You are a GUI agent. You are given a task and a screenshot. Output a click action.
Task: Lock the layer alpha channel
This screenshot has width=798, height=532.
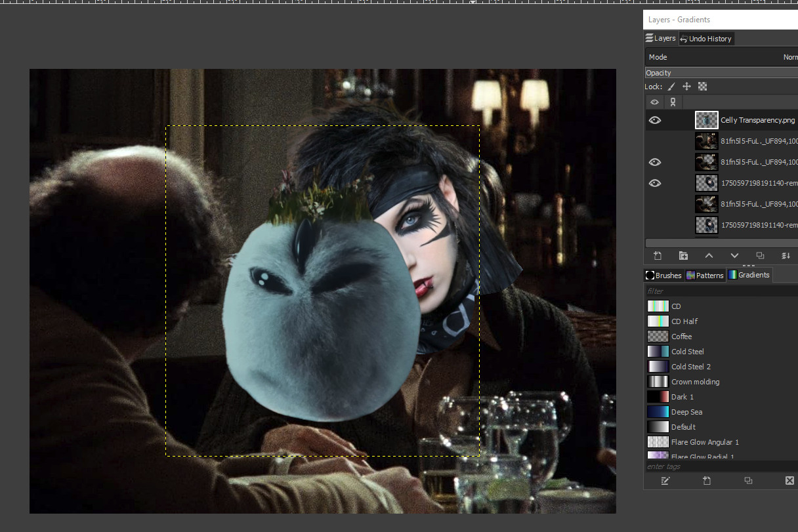[x=702, y=87]
